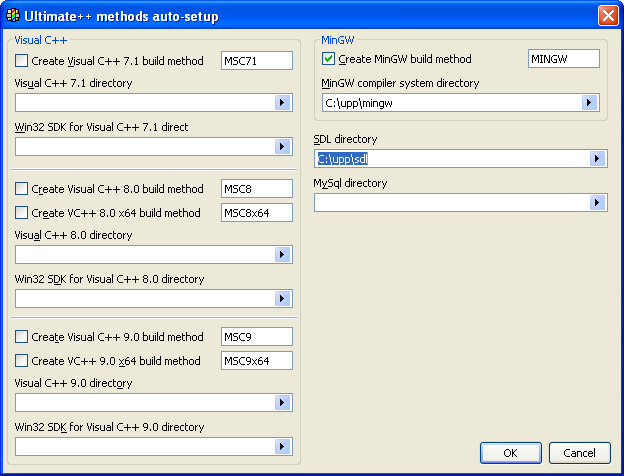The image size is (624, 476).
Task: Tick Create Visual C++ 8.0 build method
Action: point(22,189)
